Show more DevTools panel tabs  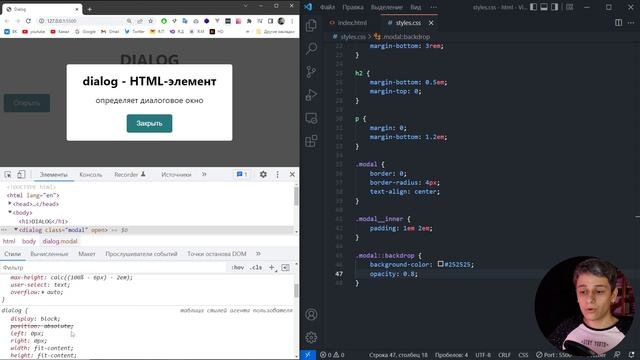(x=204, y=174)
